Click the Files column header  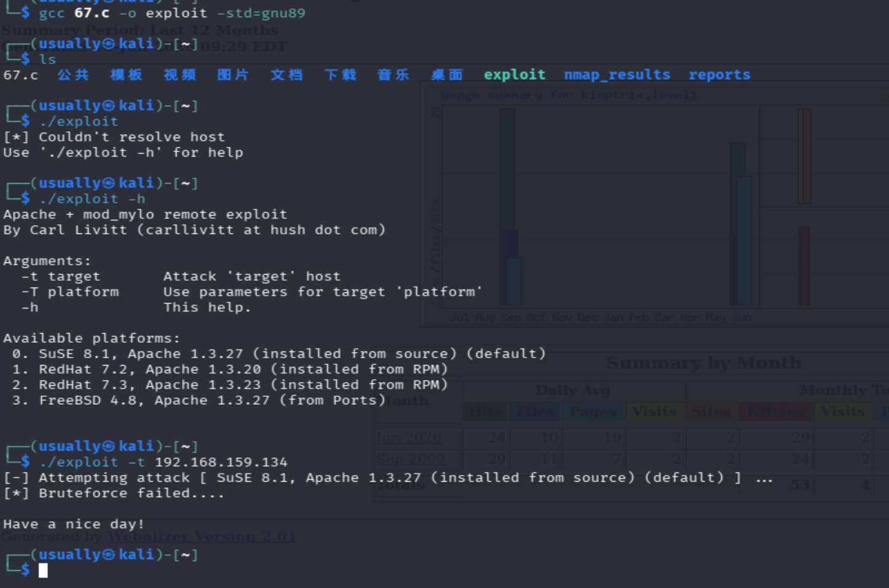[535, 412]
